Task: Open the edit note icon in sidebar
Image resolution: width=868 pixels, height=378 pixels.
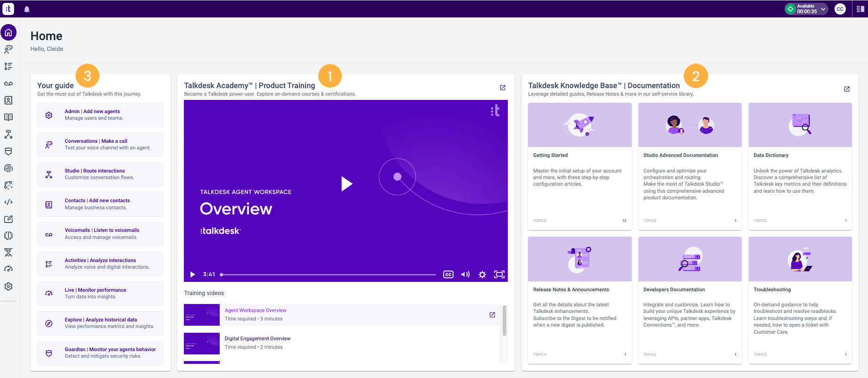Action: point(8,219)
